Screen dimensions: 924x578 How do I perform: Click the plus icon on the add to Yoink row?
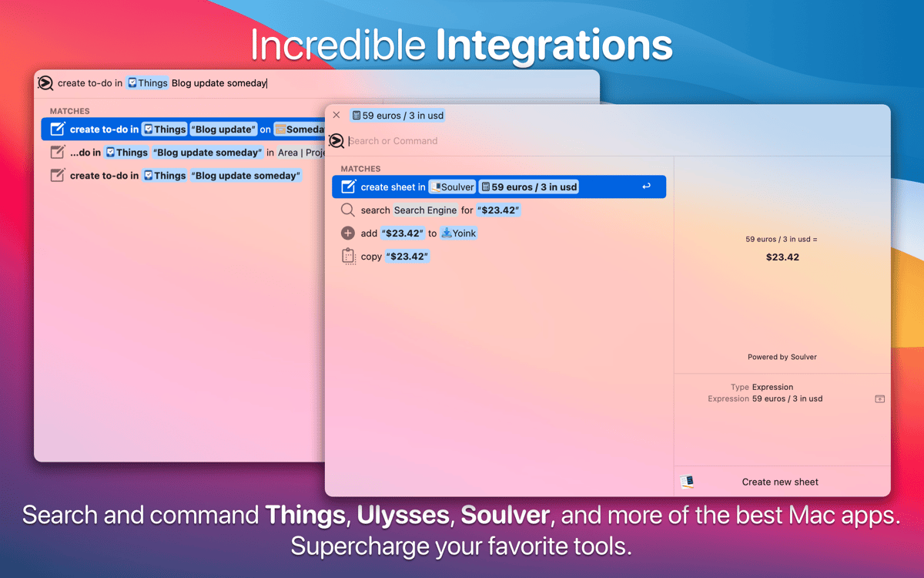click(x=348, y=233)
